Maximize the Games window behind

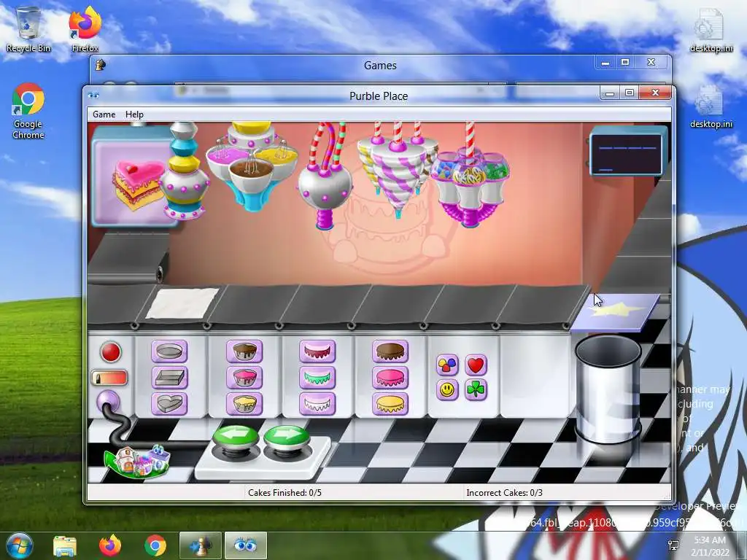pos(625,63)
